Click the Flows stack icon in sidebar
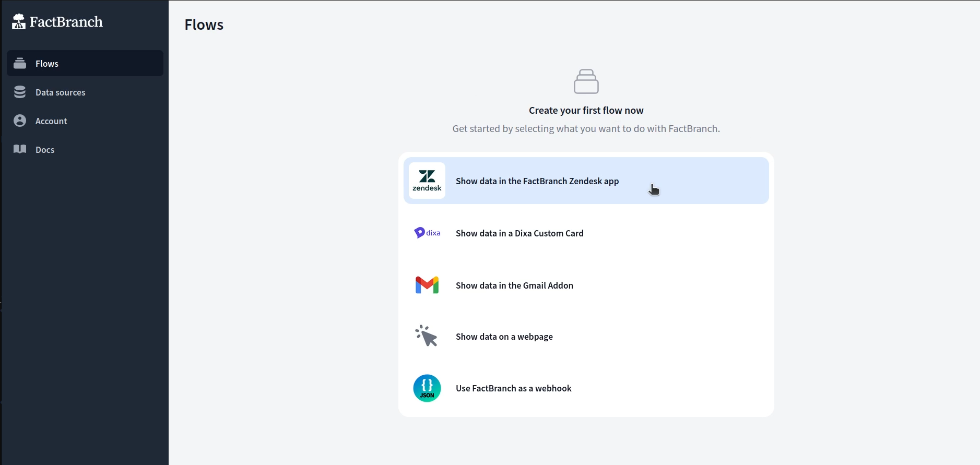This screenshot has width=980, height=465. 20,63
